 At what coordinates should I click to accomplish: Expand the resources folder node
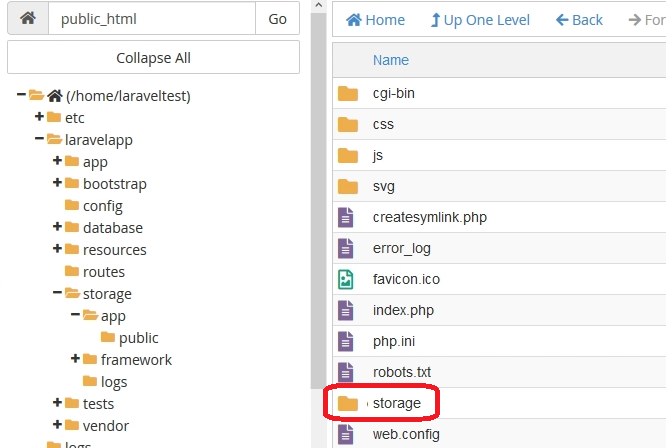[x=57, y=248]
